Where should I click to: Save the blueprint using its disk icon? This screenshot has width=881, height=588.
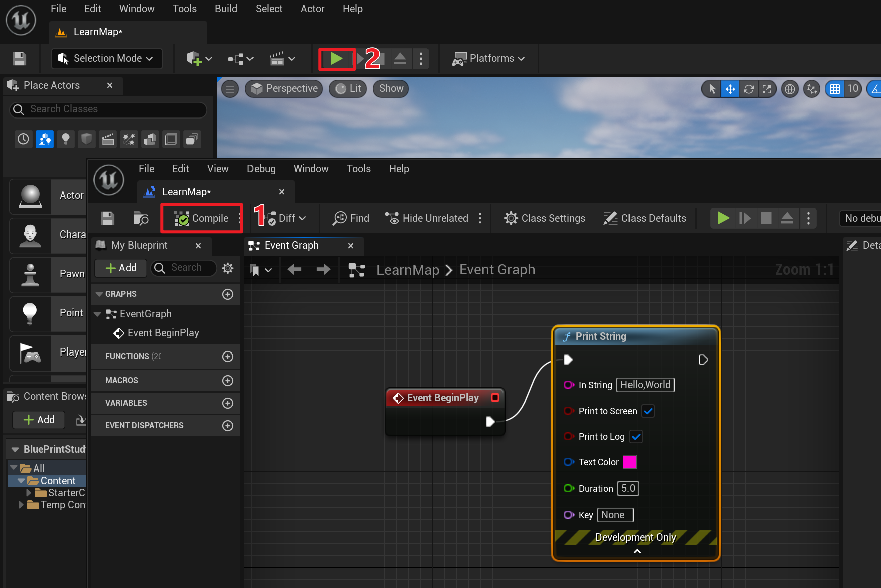click(108, 218)
